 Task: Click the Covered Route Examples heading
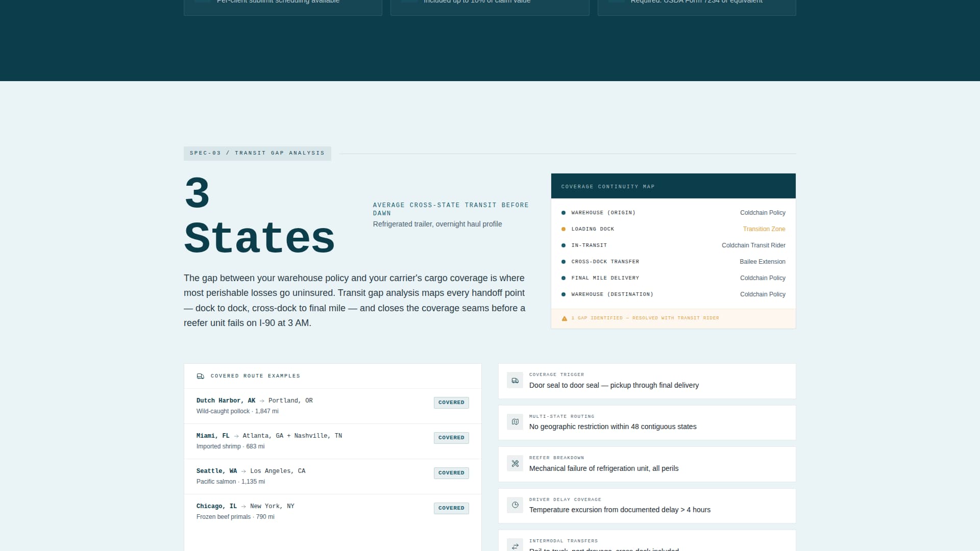click(x=255, y=376)
